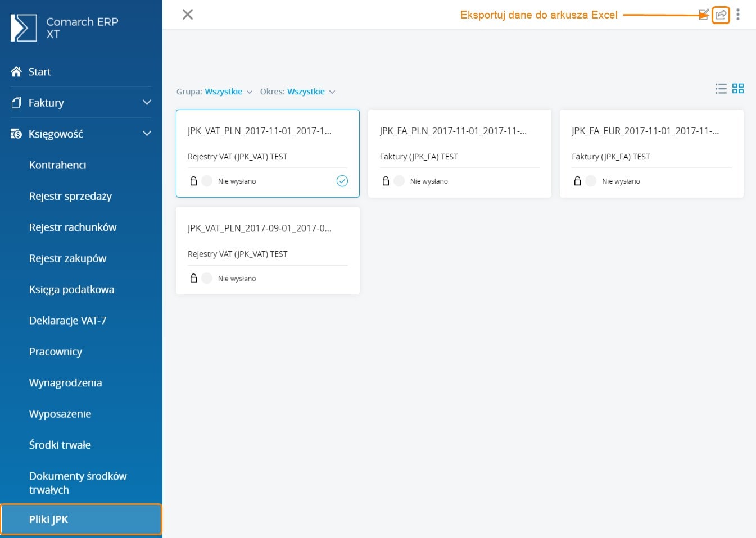
Task: Open the Okres filter dropdown
Action: click(x=311, y=92)
